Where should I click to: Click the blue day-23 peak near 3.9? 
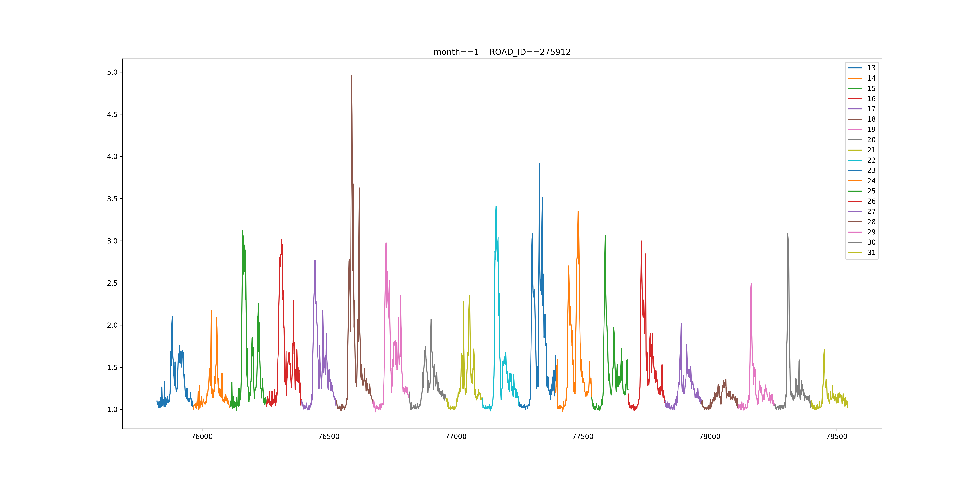539,164
